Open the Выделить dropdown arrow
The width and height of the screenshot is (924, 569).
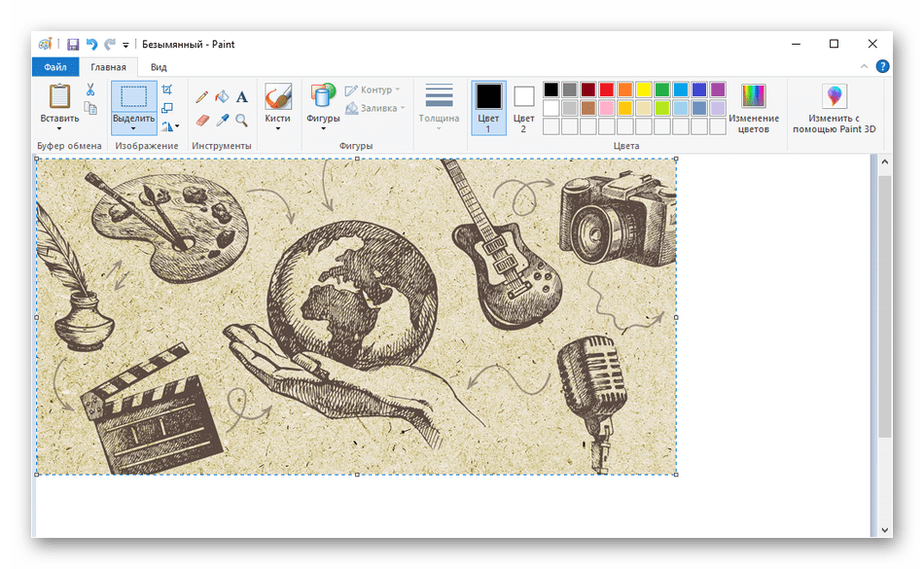tap(133, 128)
